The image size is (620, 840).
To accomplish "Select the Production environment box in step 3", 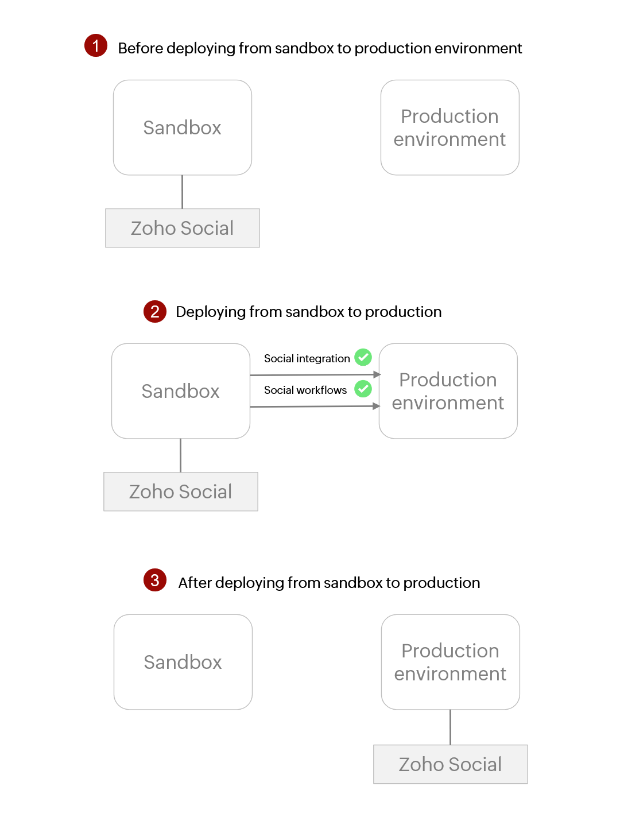I will (x=451, y=662).
